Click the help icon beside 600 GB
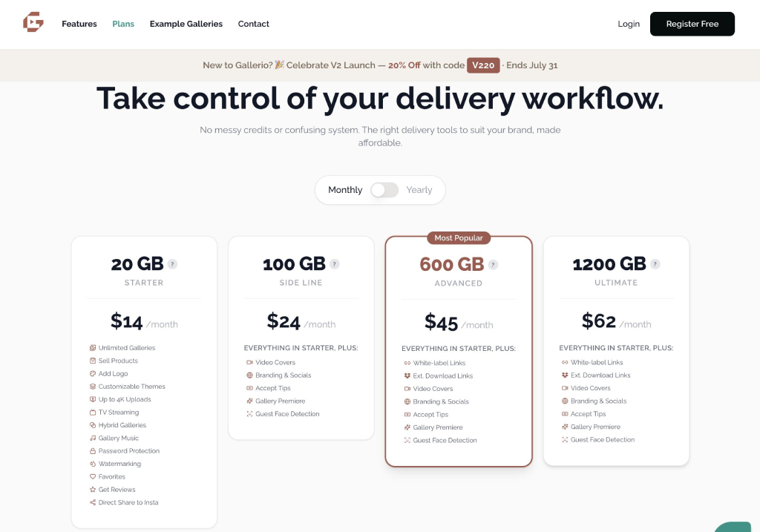 (x=493, y=265)
